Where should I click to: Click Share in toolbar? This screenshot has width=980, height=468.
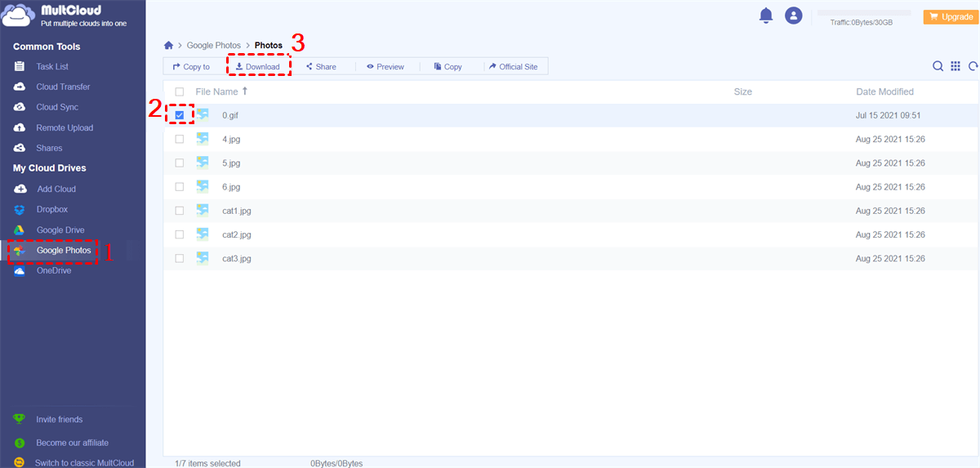(321, 67)
